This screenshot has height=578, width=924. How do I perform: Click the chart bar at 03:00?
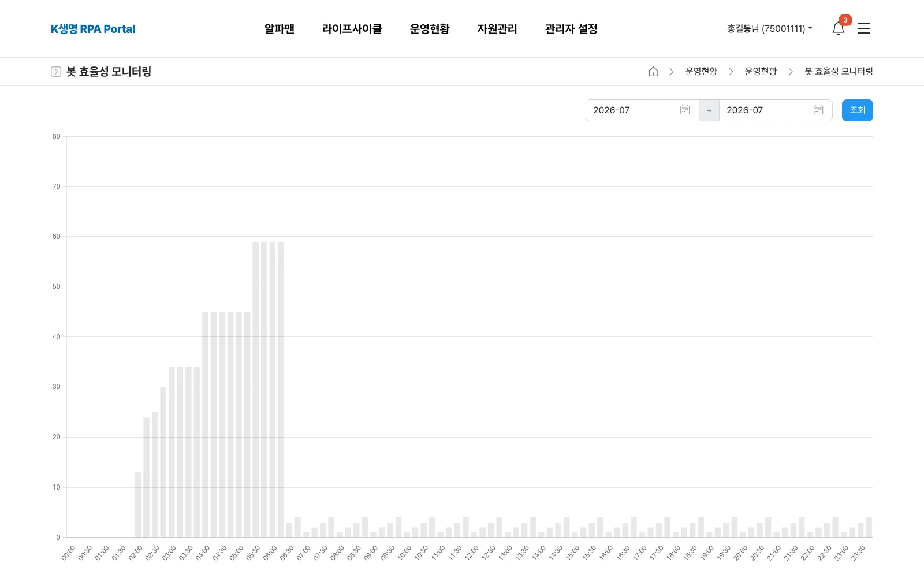(x=172, y=452)
